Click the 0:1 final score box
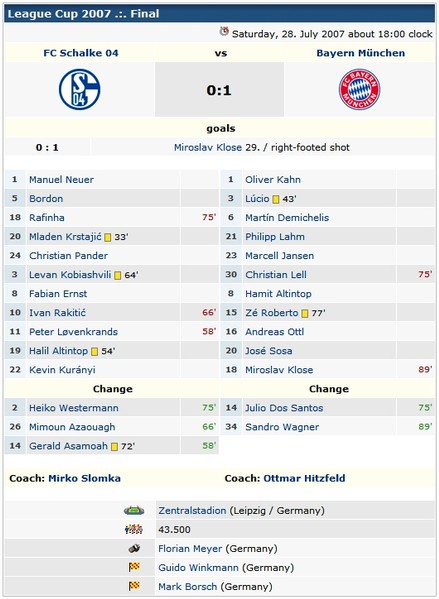Viewport: 439px width, 599px height. pos(219,89)
